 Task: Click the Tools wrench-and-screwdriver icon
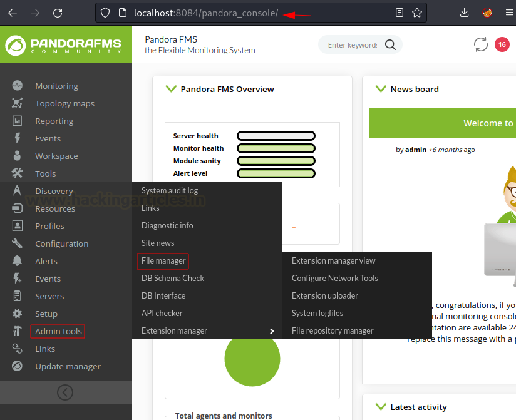tap(17, 173)
